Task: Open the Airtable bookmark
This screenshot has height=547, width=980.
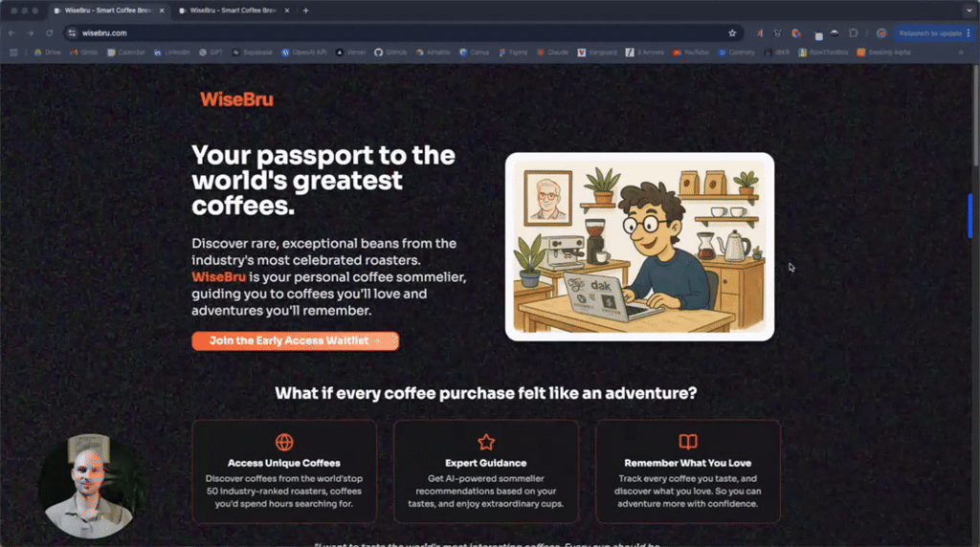Action: 434,53
